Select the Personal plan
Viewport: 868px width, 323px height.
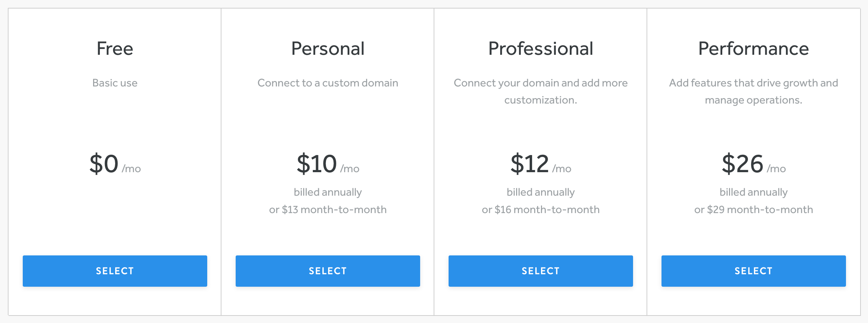327,271
